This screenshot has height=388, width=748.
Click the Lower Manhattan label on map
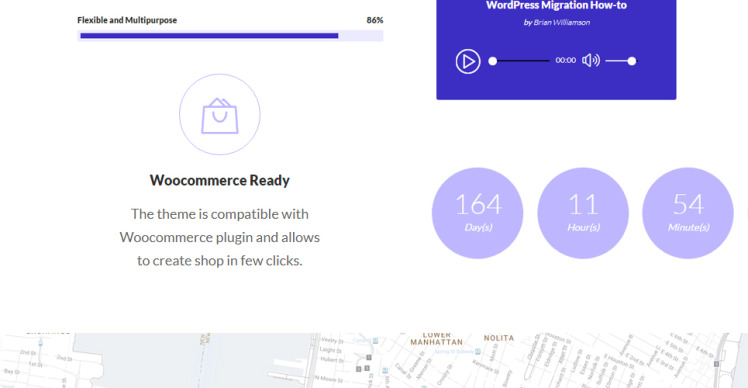[436, 338]
